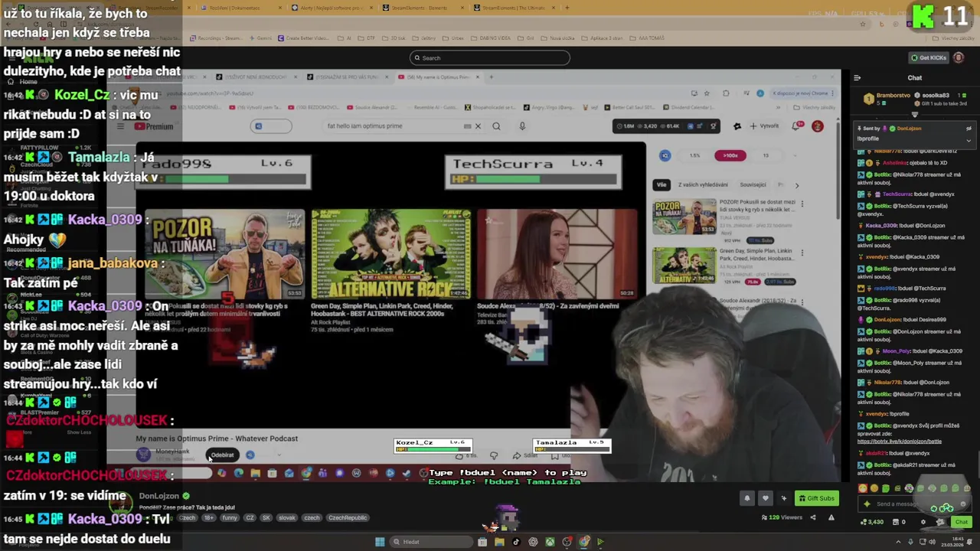Click the Sdílet share button under the video
This screenshot has height=551, width=980.
[x=524, y=455]
